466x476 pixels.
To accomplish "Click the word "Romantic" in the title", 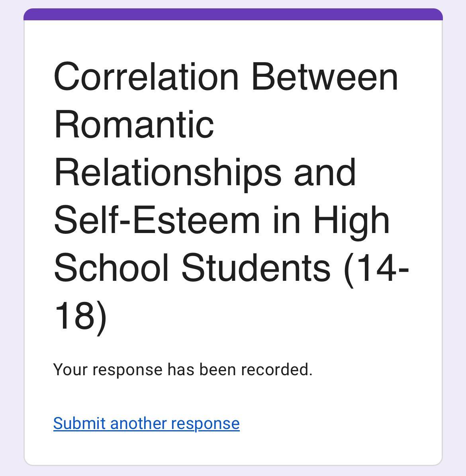I will (x=134, y=124).
